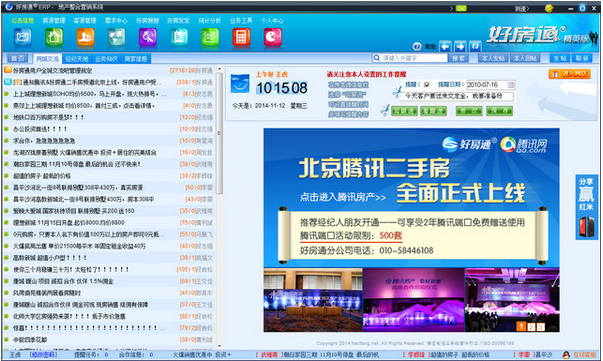Click the back arrow navigation icon
The width and height of the screenshot is (603, 361).
point(445,47)
